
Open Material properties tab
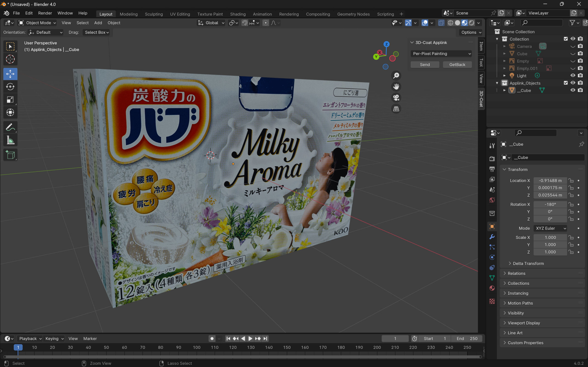(492, 288)
